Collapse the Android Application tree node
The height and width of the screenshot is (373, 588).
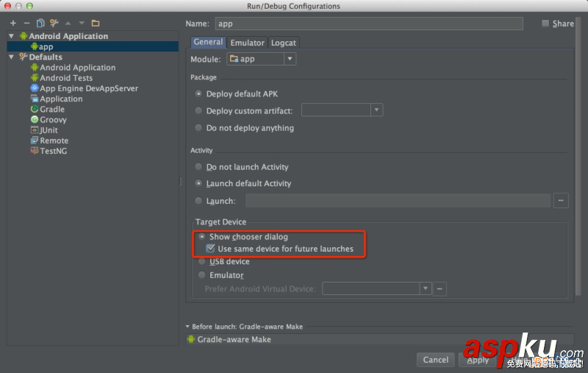[x=11, y=36]
